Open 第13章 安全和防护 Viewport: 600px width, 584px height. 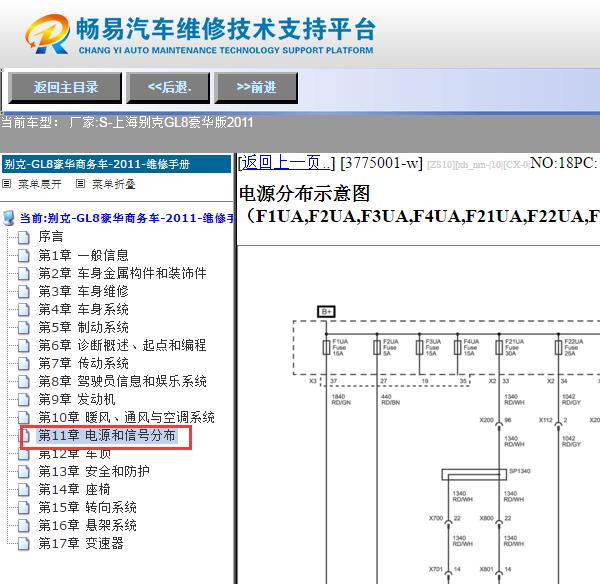tap(94, 471)
